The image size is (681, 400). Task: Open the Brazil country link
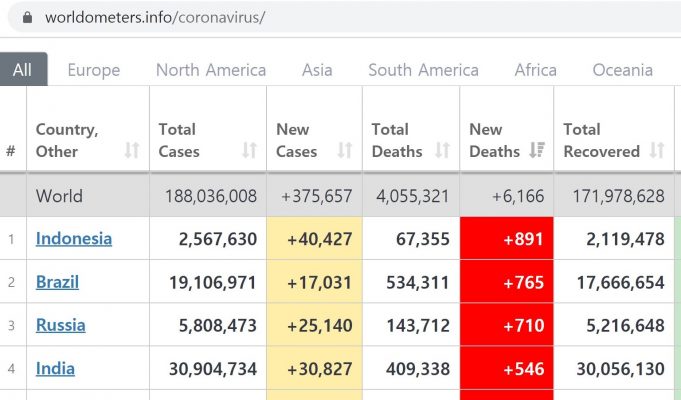[x=57, y=282]
